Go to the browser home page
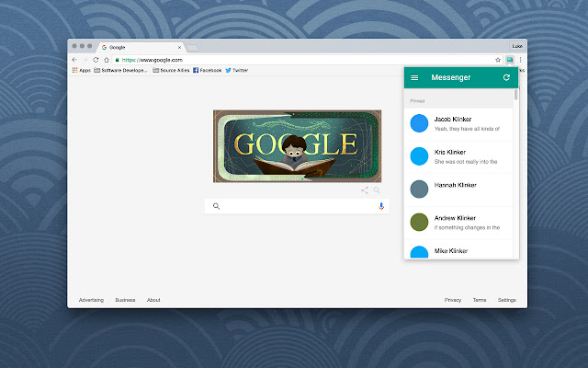 coord(107,59)
